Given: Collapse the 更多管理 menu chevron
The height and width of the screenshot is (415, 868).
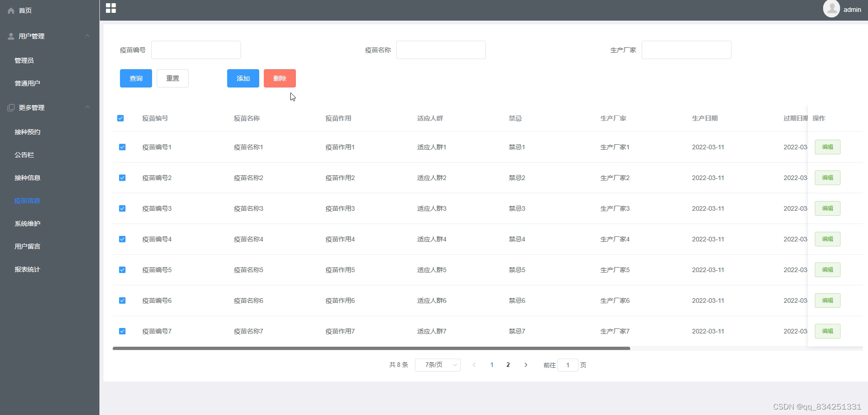Looking at the screenshot, I should pos(87,107).
